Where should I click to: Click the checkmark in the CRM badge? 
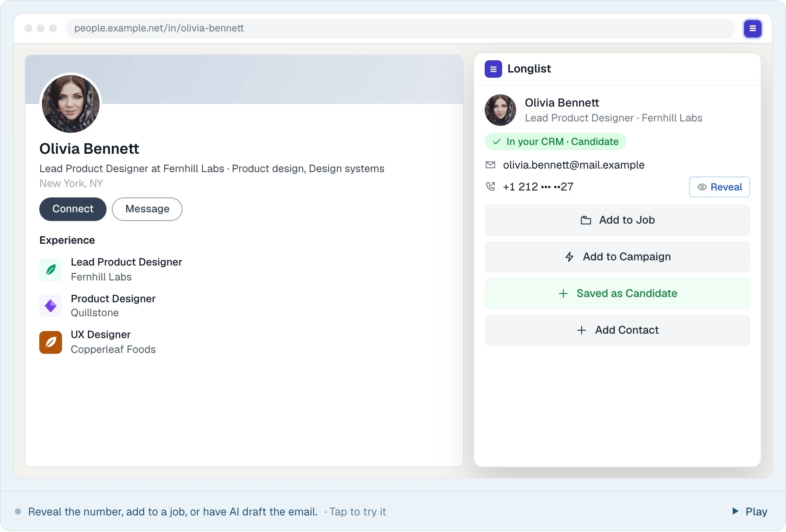coord(497,142)
